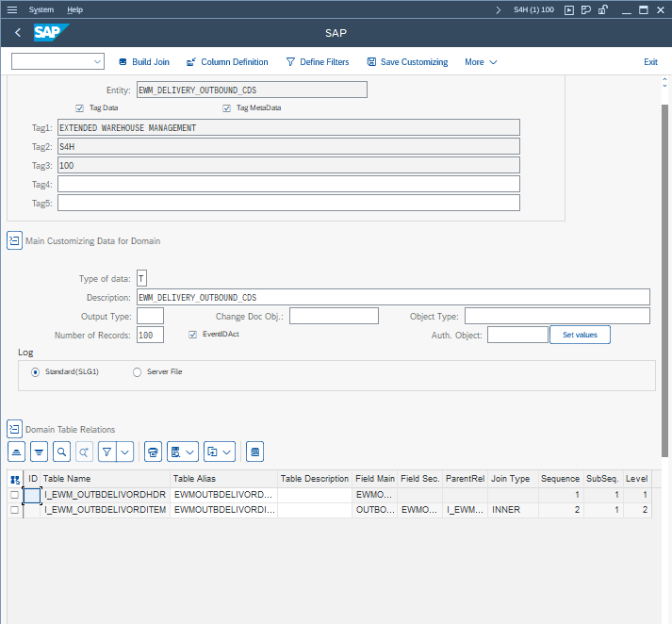The height and width of the screenshot is (624, 672).
Task: Click the Tag4 input field
Action: click(288, 184)
